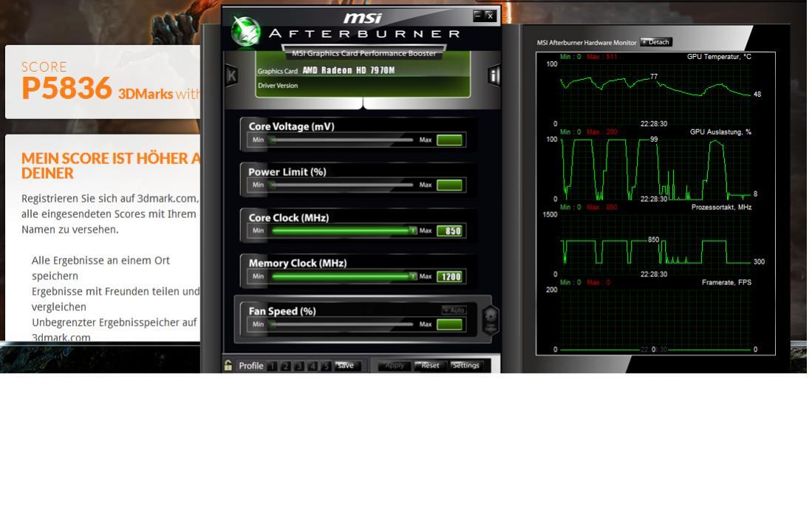Image resolution: width=812 pixels, height=529 pixels.
Task: Select profile slot 3
Action: (299, 366)
